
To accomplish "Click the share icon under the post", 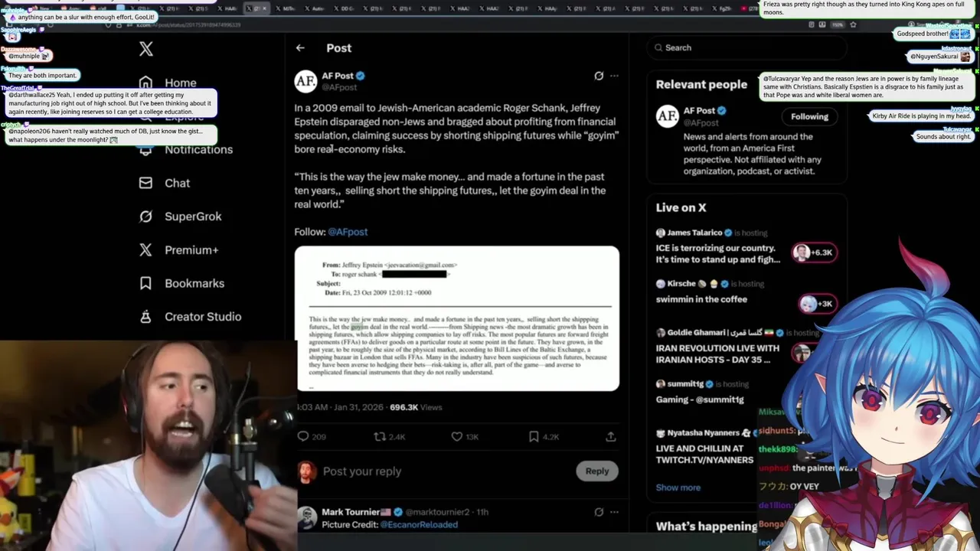I will pyautogui.click(x=610, y=436).
